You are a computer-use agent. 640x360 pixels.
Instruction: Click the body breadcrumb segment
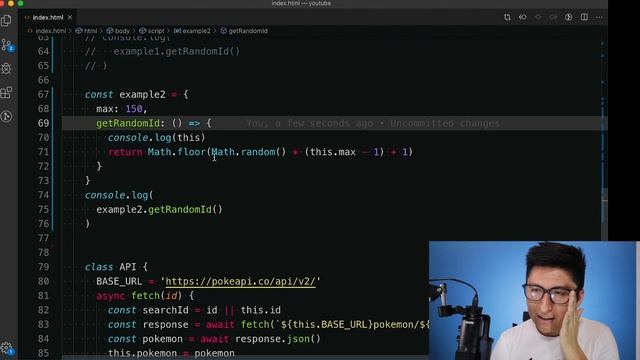(118, 31)
